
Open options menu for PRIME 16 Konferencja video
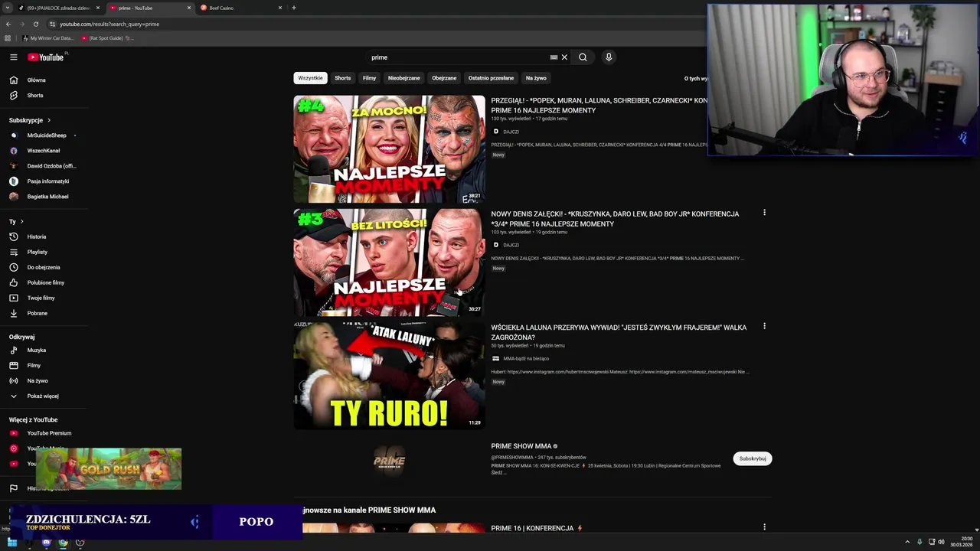coord(764,527)
